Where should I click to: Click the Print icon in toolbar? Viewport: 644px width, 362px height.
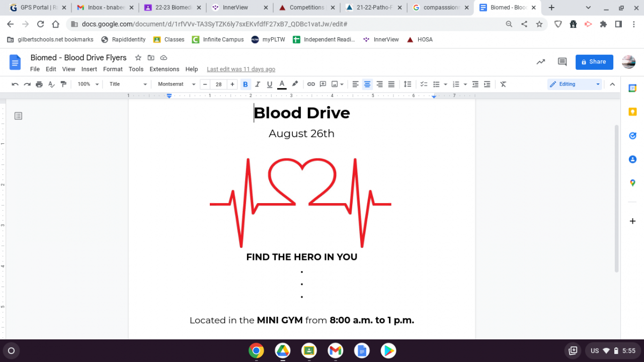pos(39,84)
